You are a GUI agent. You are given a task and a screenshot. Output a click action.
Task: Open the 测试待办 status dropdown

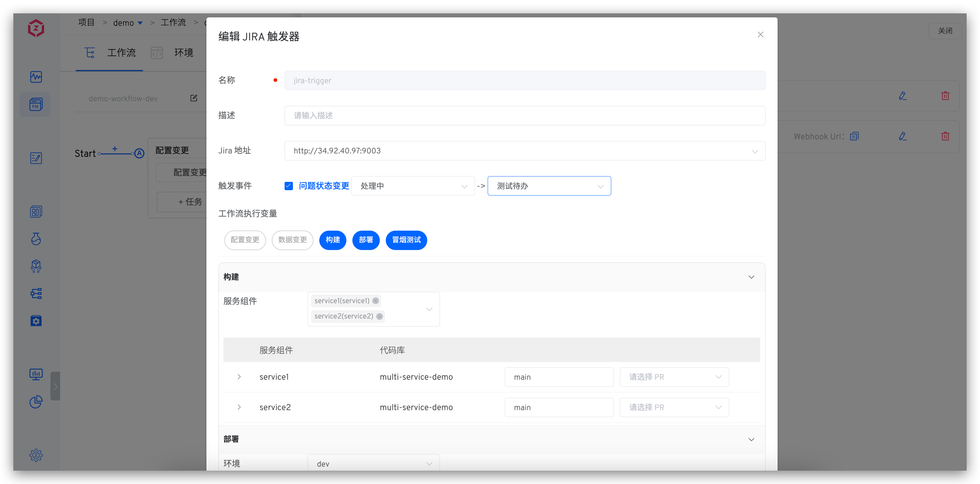pos(549,186)
